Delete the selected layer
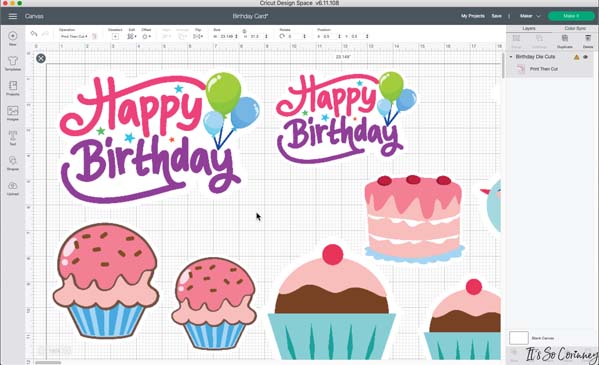Image resolution: width=599 pixels, height=365 pixels. click(588, 41)
